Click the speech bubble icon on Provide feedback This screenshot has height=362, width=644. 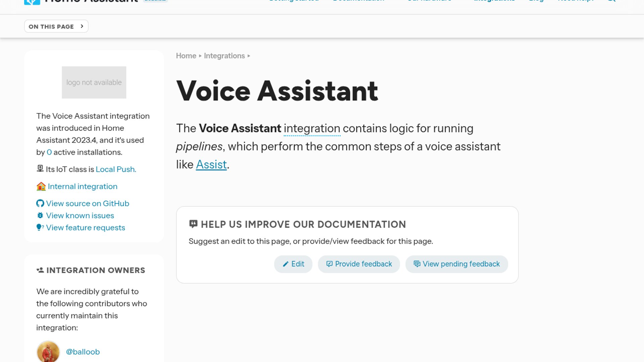click(329, 264)
